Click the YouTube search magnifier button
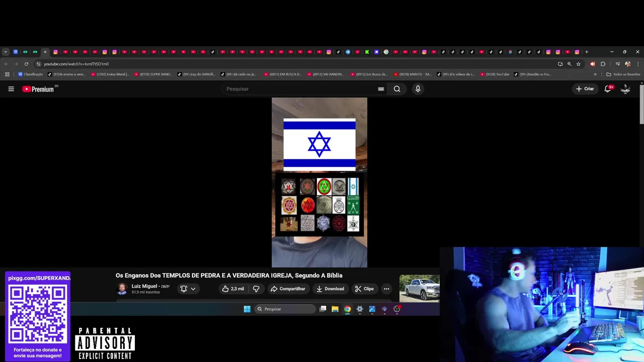 (397, 89)
